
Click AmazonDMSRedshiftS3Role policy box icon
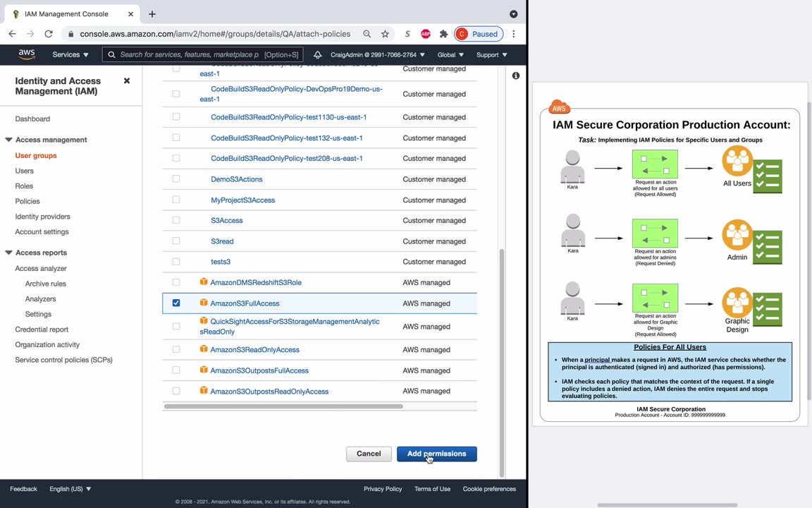[204, 282]
